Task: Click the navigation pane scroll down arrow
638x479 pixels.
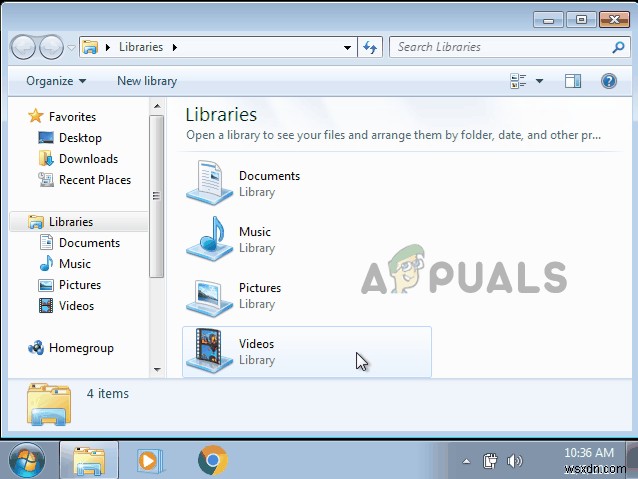Action: (157, 370)
